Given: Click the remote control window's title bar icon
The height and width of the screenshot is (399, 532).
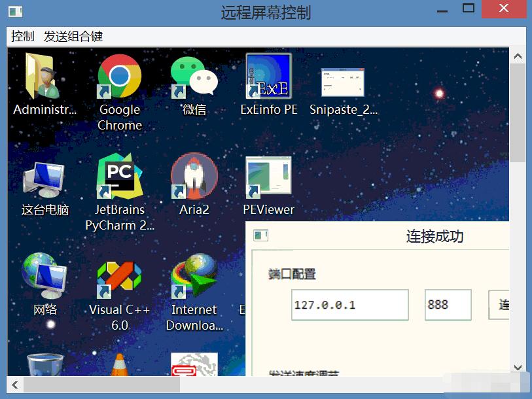Looking at the screenshot, I should pyautogui.click(x=16, y=12).
